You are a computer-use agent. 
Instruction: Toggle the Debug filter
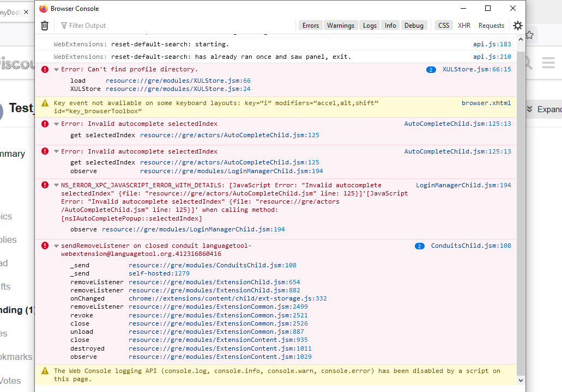[x=414, y=26]
